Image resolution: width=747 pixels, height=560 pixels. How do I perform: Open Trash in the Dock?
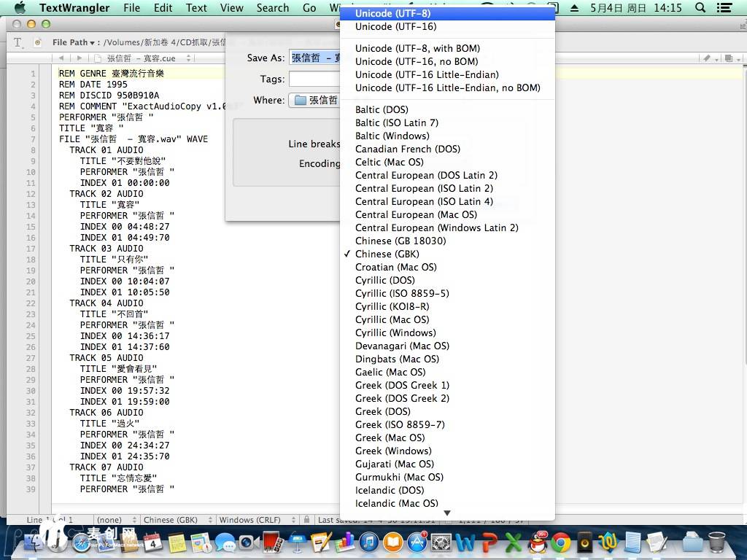coord(716,542)
